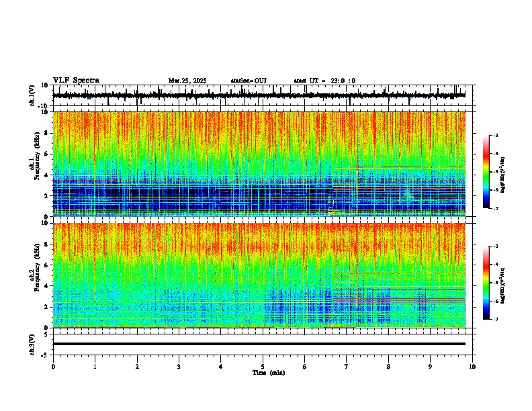Click the ch.2 frequency tick label "2"

click(x=47, y=307)
